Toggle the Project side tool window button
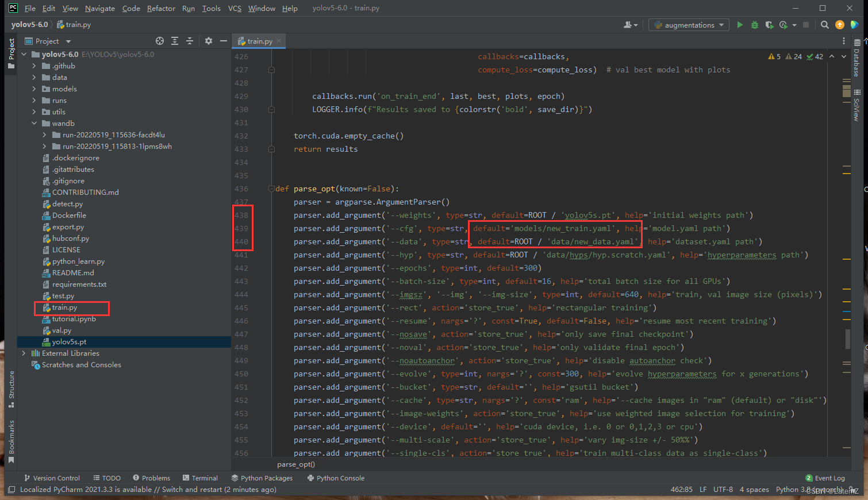868x500 pixels. tap(11, 53)
